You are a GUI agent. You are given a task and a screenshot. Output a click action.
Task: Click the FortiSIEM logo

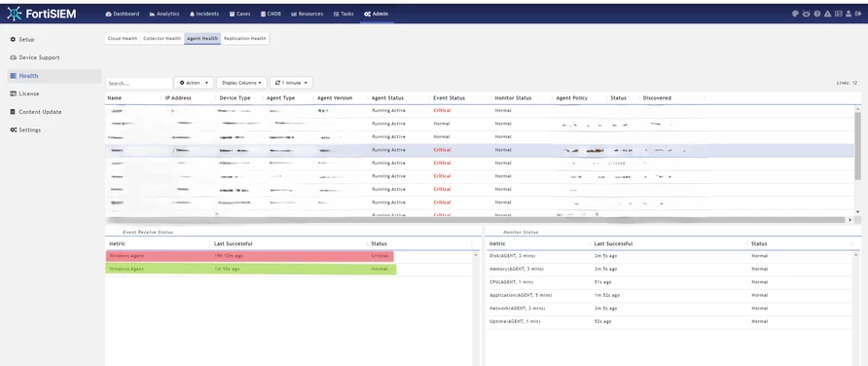pos(42,14)
